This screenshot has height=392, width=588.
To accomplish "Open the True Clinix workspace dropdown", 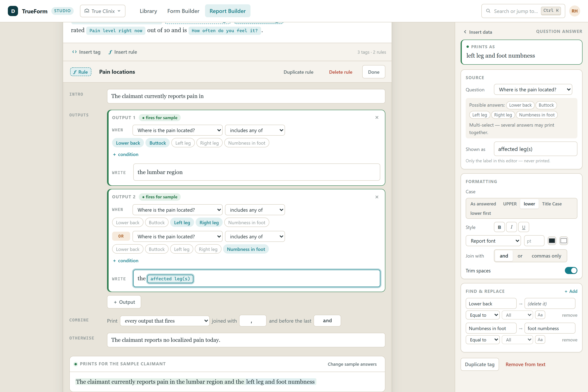I will tap(103, 11).
